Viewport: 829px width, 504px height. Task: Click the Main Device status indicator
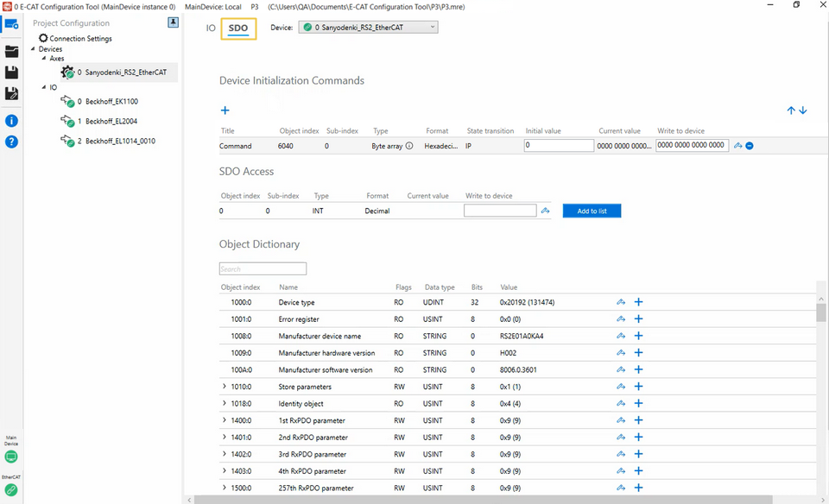coord(11,457)
